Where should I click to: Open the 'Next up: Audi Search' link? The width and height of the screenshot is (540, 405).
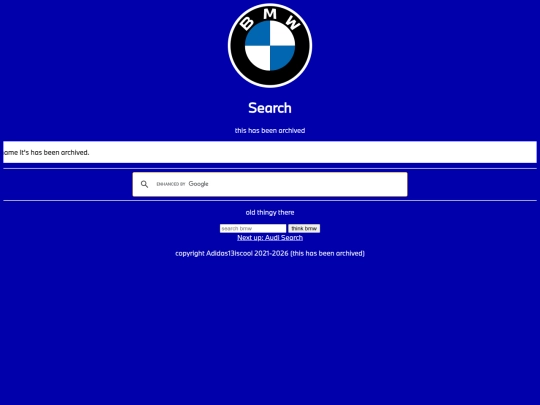[270, 238]
